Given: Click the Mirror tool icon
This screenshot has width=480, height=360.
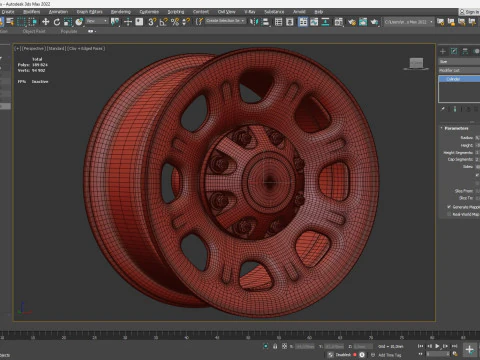Looking at the screenshot, I should pyautogui.click(x=254, y=22).
